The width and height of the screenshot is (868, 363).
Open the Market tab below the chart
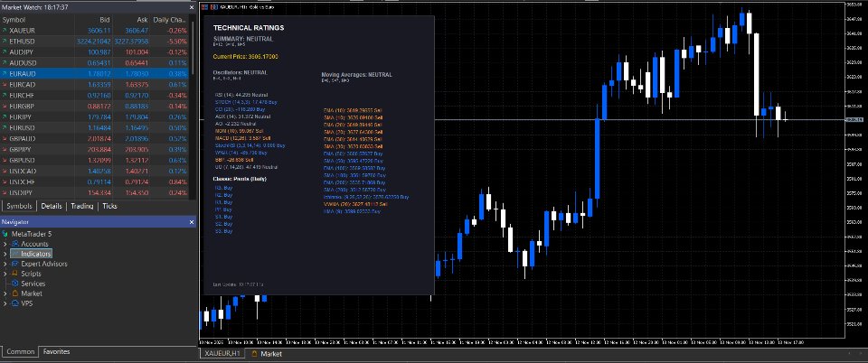pyautogui.click(x=266, y=354)
